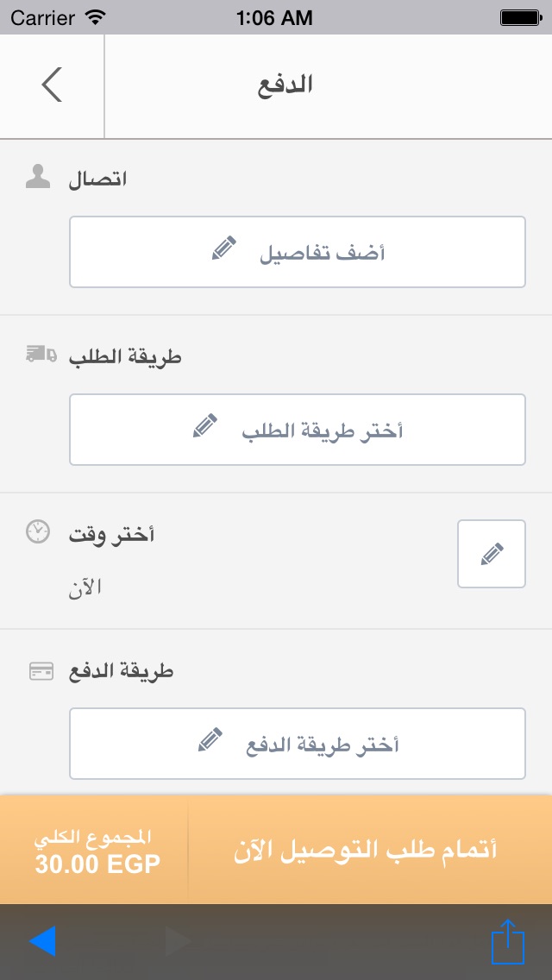Open the share icon in bottom toolbar
Viewport: 552px width, 980px height.
tap(508, 940)
